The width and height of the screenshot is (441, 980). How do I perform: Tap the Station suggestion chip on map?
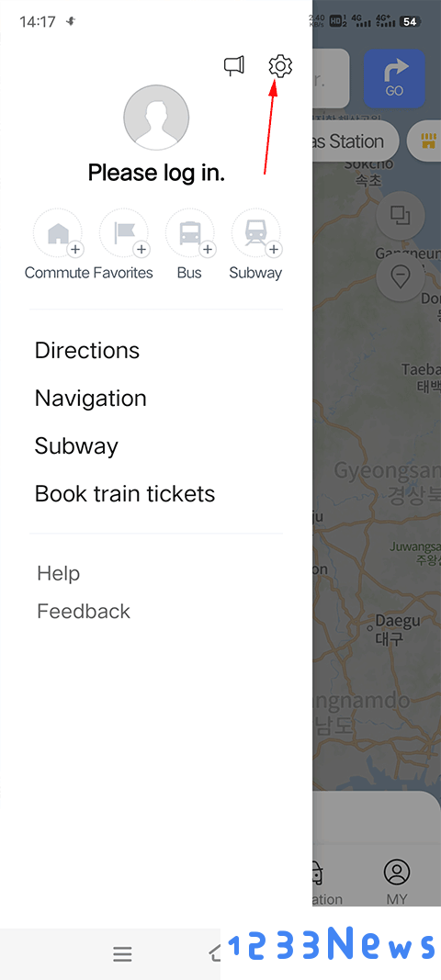pos(356,141)
